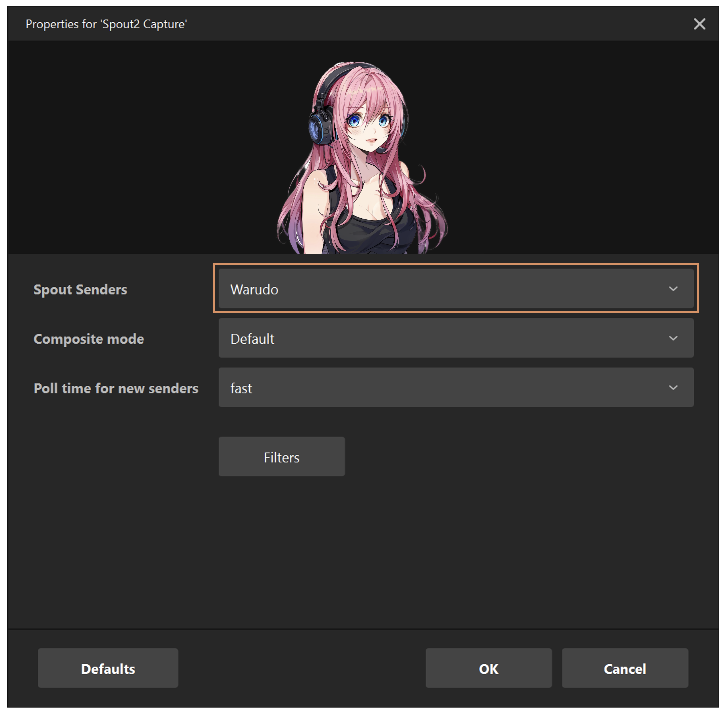Viewport: 728px width, 717px height.
Task: Click the avatar preview image
Action: coord(363,158)
